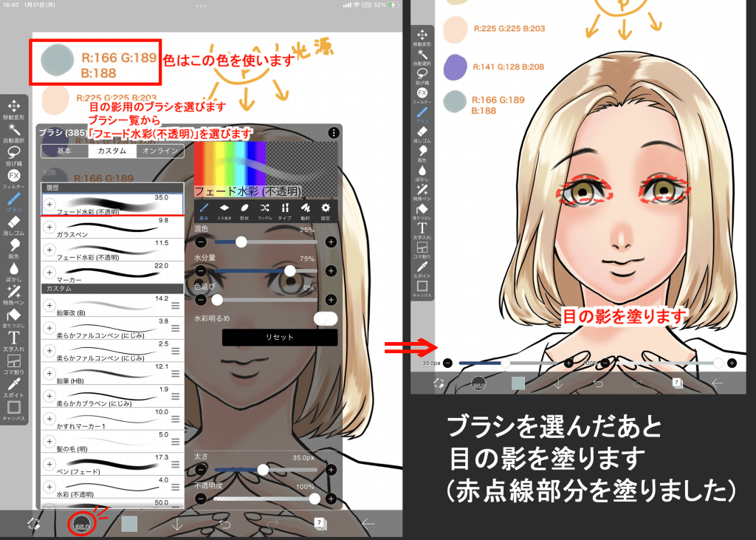Select the フェード水彩 (不透明) 35.0 brush row
The image size is (756, 540).
[112, 205]
